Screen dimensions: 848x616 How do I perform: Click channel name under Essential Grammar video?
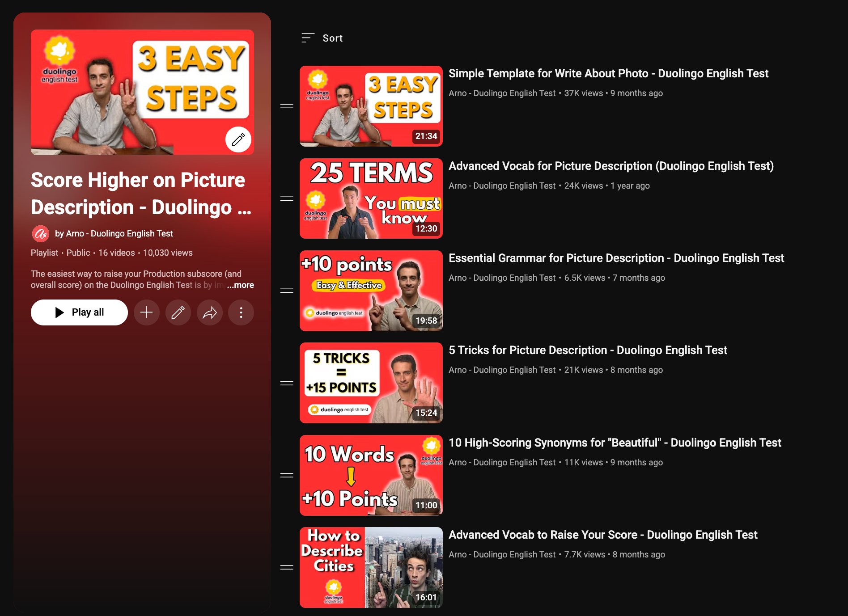pyautogui.click(x=502, y=278)
